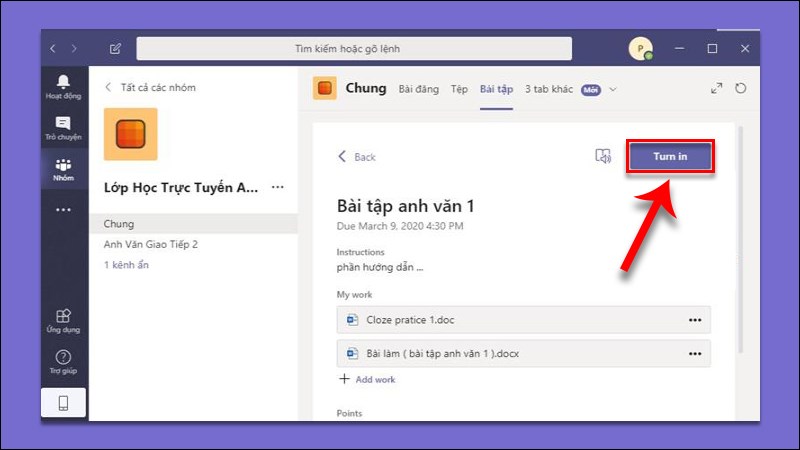This screenshot has height=450, width=800.
Task: Open more options for Cloze pratice 1.doc
Action: pyautogui.click(x=695, y=320)
